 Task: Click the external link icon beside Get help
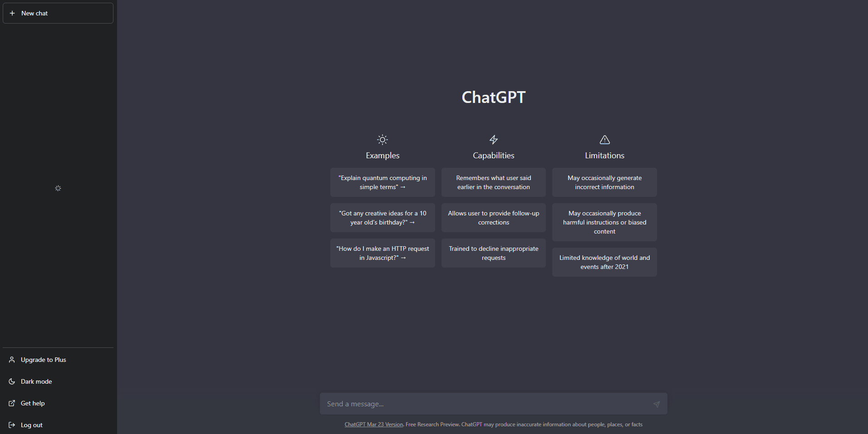12,403
